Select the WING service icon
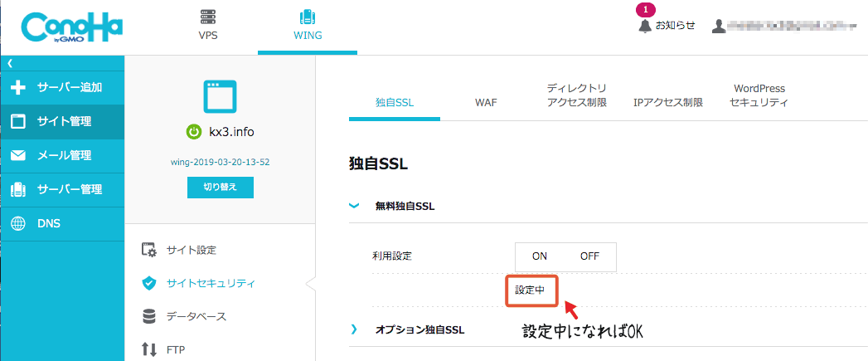 tap(308, 17)
